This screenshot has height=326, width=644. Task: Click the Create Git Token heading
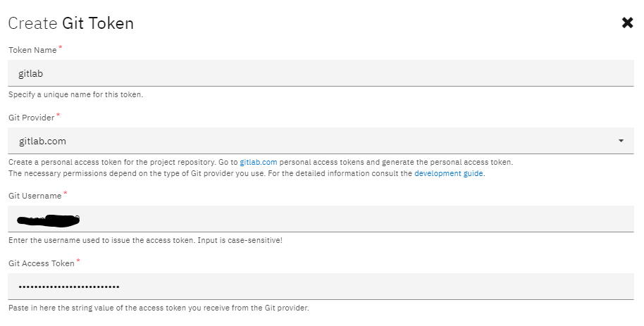click(x=70, y=23)
